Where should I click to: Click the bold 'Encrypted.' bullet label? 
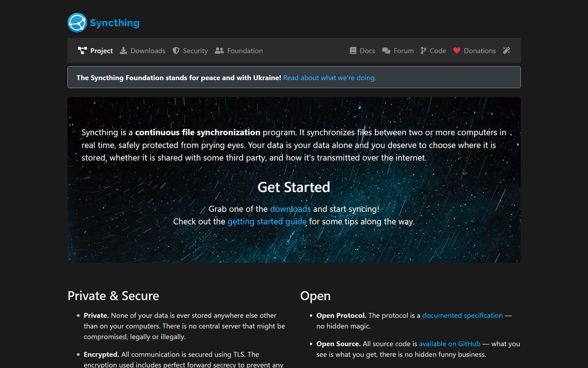[102, 354]
